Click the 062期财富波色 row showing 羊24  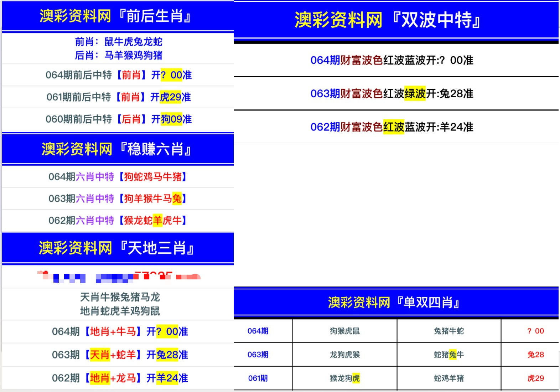pyautogui.click(x=392, y=127)
